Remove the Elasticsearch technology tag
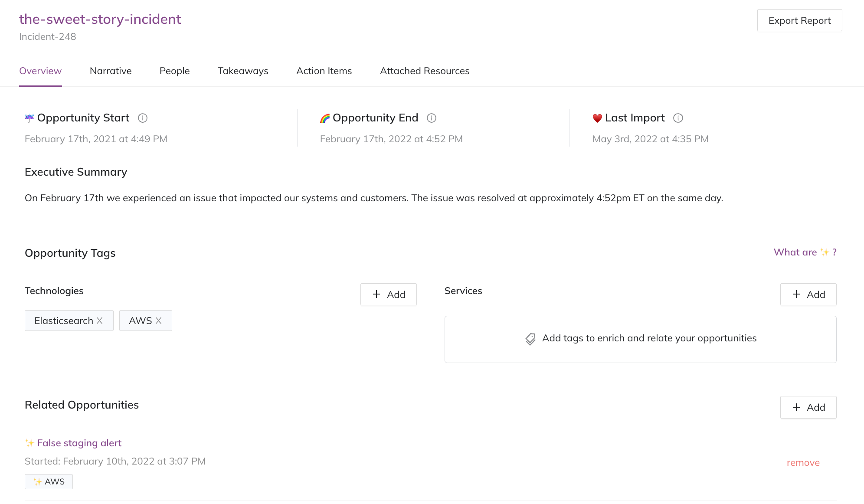Screen dimensions: 864x504 [x=100, y=321]
